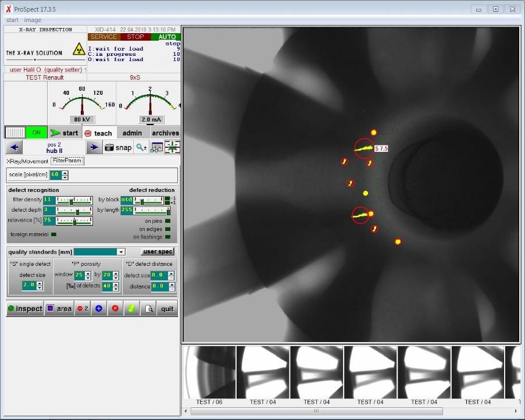Toggle the foreign material indicator
Viewport: 525px width, 420px height.
click(54, 234)
